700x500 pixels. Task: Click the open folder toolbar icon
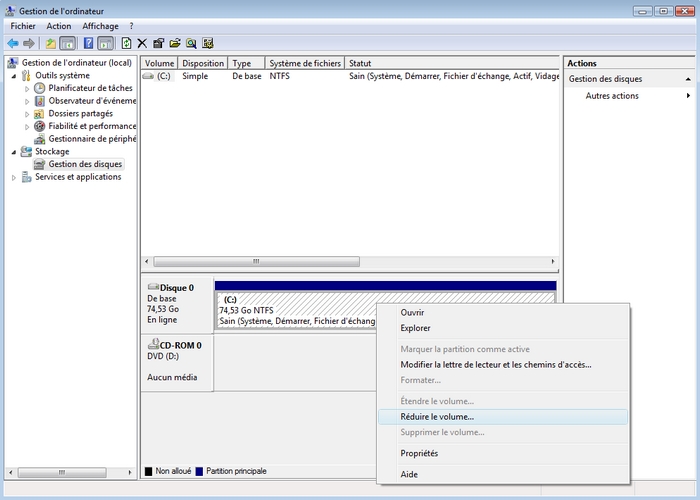175,44
